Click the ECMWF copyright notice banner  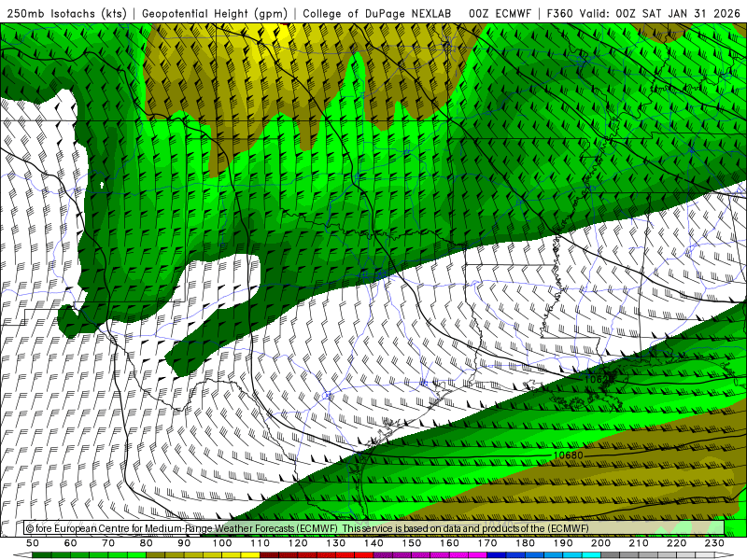(x=374, y=528)
